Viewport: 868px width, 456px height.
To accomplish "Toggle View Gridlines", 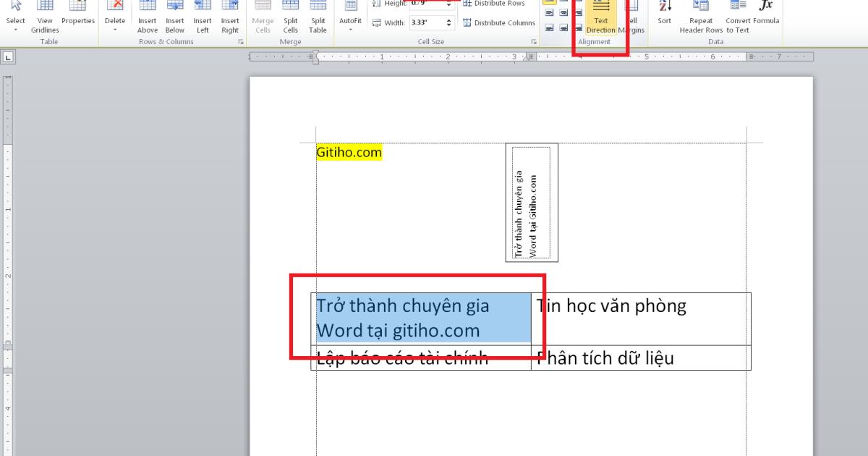I will (x=45, y=17).
